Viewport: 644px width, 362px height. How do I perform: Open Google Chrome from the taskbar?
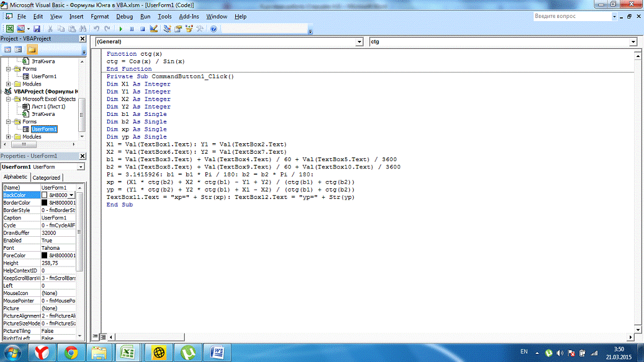point(71,353)
